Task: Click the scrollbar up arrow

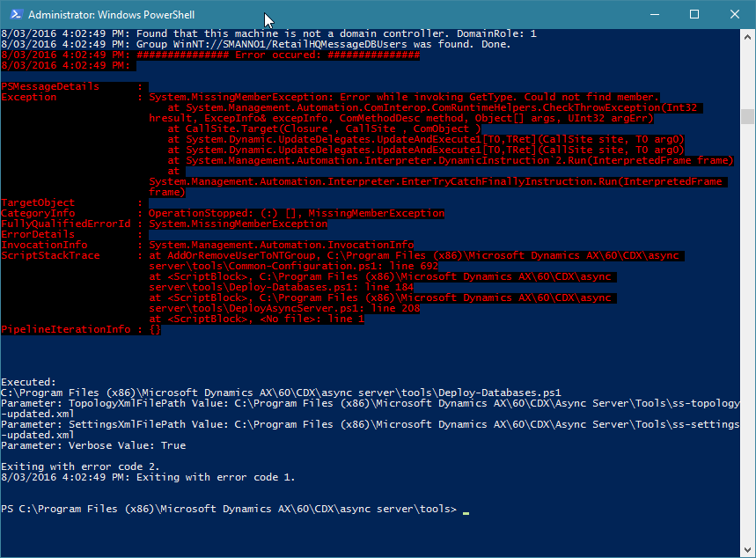Action: [x=748, y=36]
